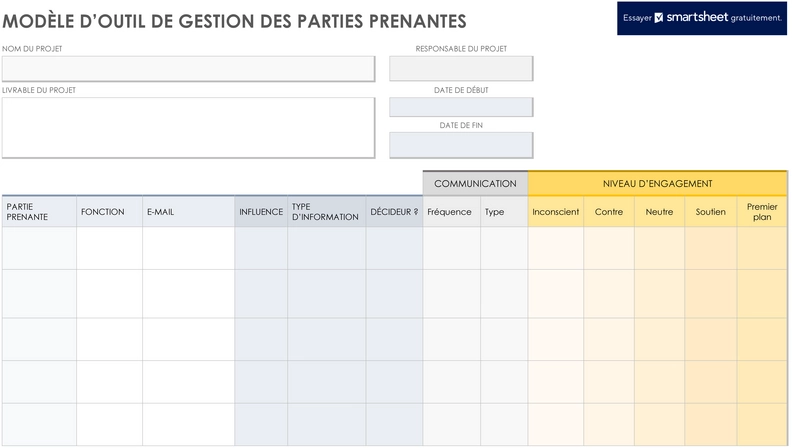Select the Soutien column header
Screen dimensions: 792x448
711,212
